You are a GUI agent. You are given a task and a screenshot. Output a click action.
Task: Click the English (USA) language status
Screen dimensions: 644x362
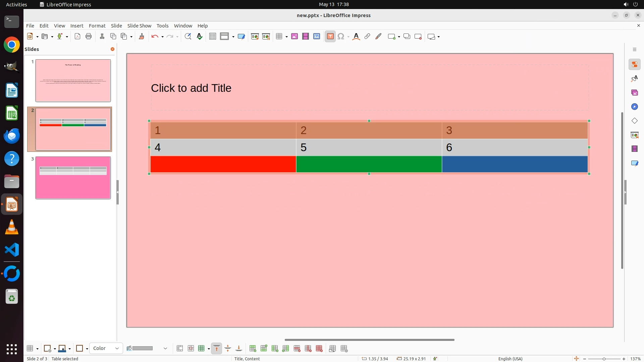click(x=510, y=359)
